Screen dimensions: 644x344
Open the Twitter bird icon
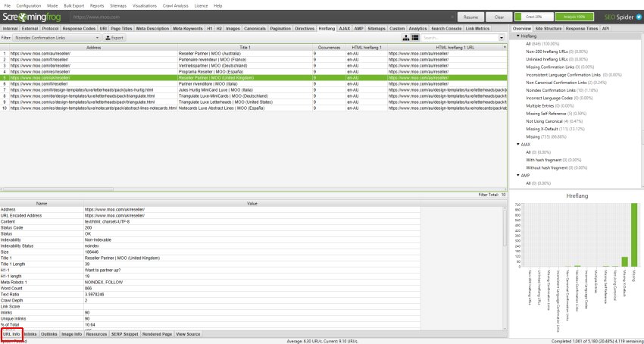[x=639, y=17]
